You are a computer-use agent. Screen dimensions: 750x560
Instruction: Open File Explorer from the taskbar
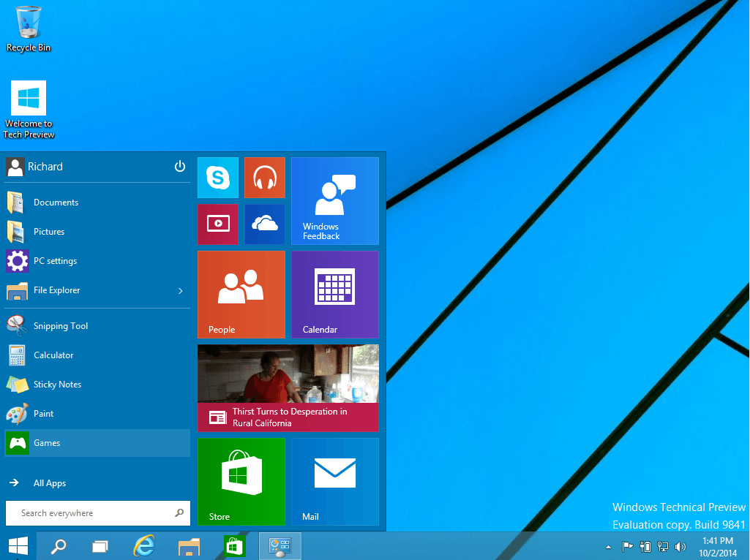point(189,545)
